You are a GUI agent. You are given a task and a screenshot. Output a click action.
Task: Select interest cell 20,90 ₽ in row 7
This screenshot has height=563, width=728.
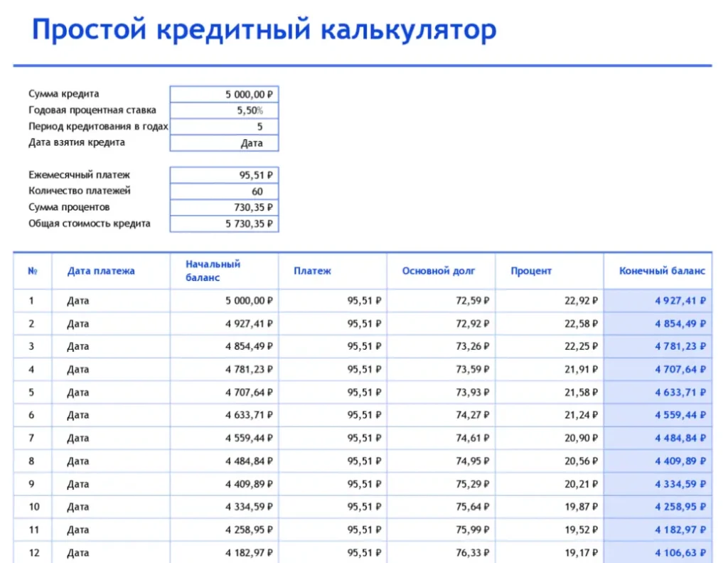pos(550,438)
